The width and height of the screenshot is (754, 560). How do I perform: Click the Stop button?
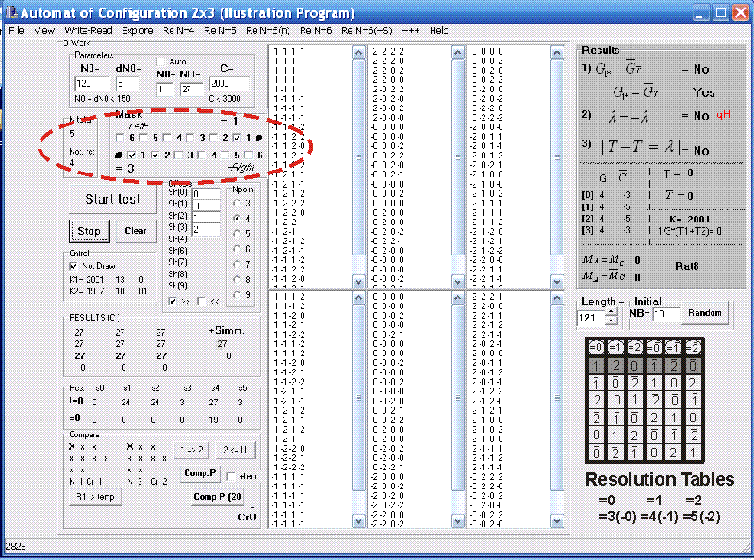[x=89, y=231]
